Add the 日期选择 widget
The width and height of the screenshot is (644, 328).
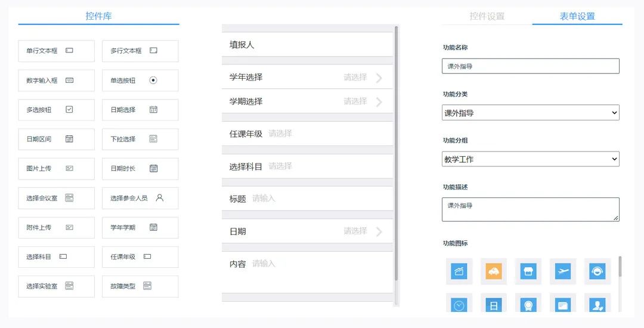point(140,110)
